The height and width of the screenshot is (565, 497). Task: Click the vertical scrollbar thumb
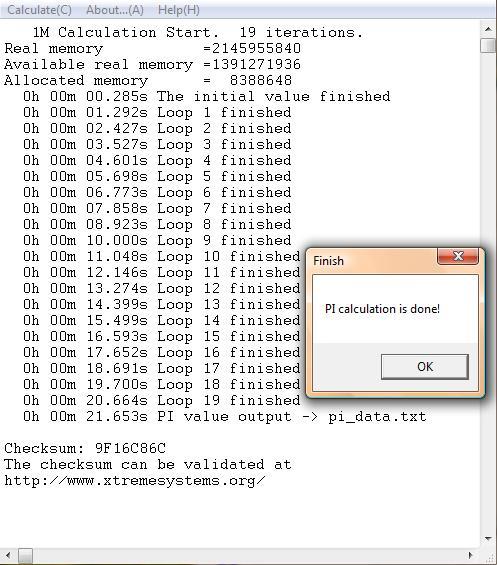(488, 45)
